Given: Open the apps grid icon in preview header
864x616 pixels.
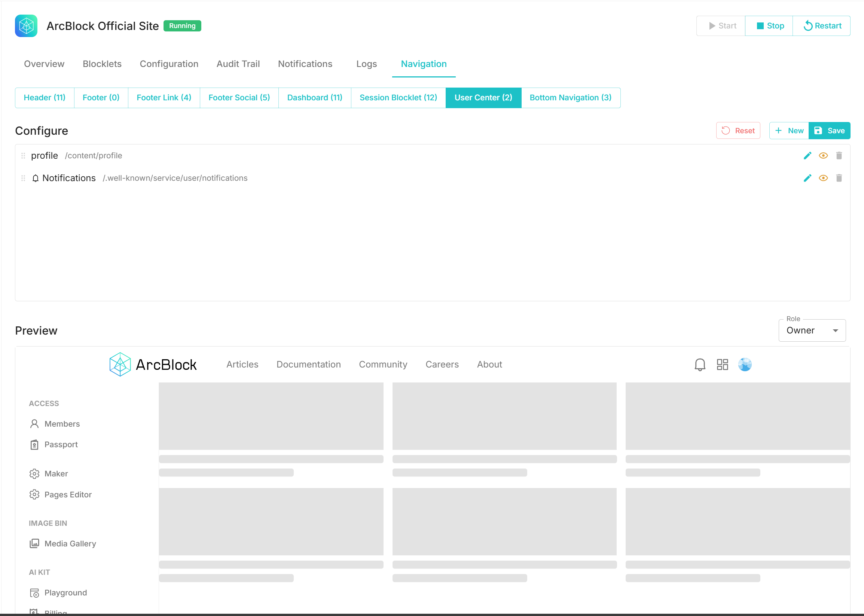Looking at the screenshot, I should point(723,365).
